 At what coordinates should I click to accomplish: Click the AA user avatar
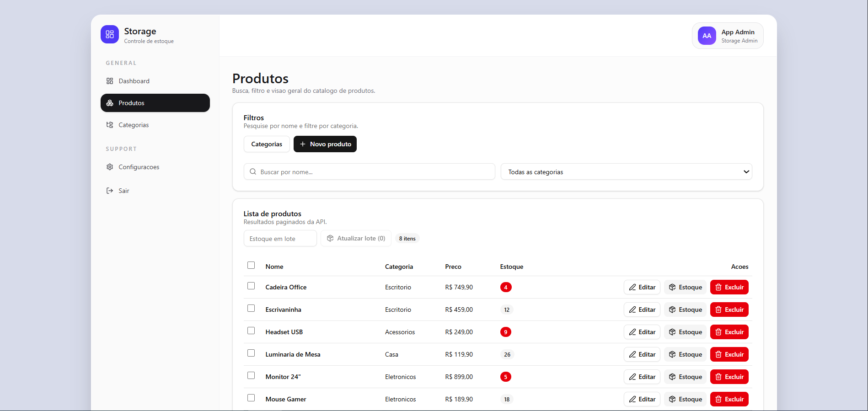point(707,36)
